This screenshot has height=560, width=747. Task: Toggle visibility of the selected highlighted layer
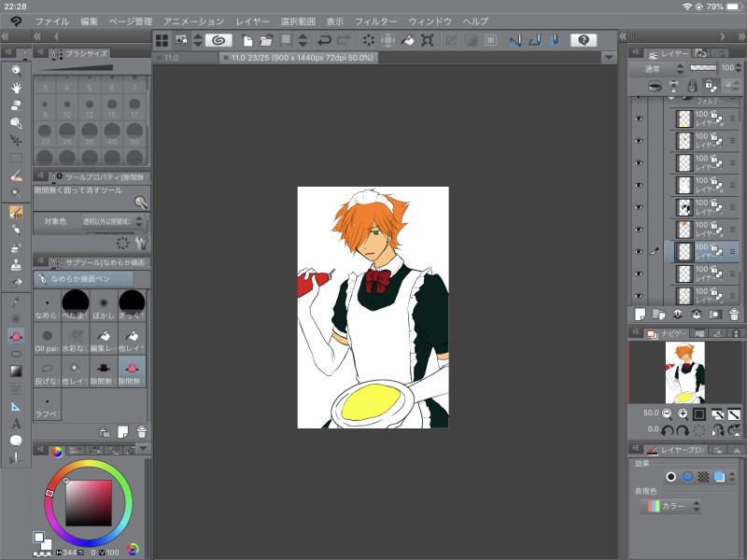pos(639,252)
